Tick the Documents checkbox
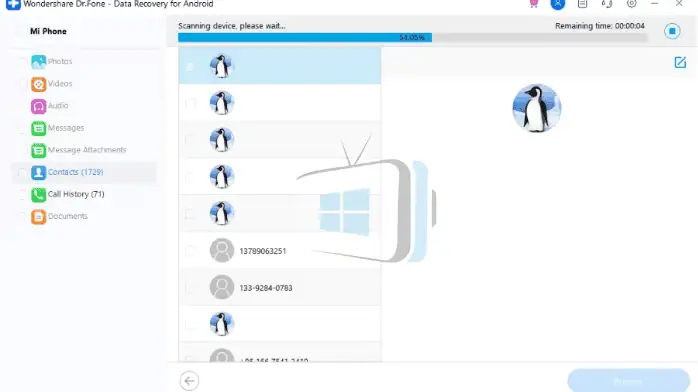698x392 pixels. [x=22, y=217]
